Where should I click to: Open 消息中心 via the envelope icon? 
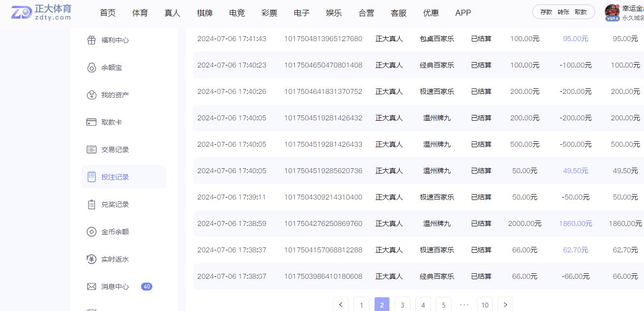click(x=92, y=287)
